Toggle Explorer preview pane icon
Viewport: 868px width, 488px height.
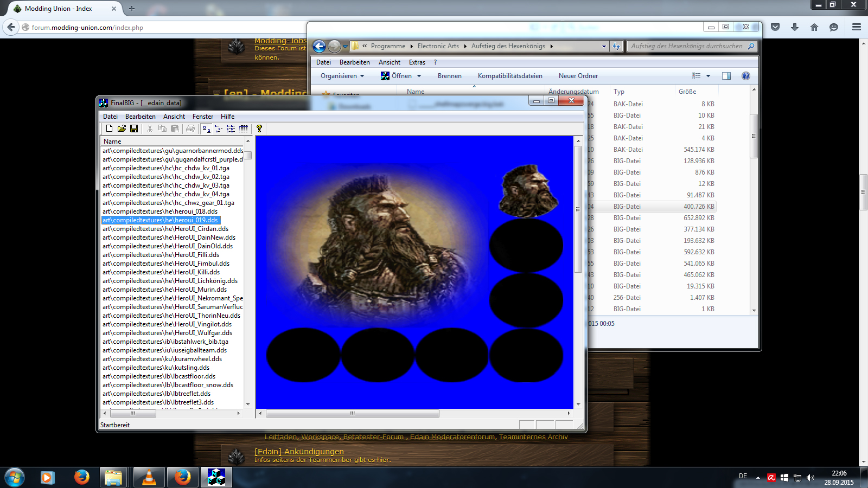726,76
